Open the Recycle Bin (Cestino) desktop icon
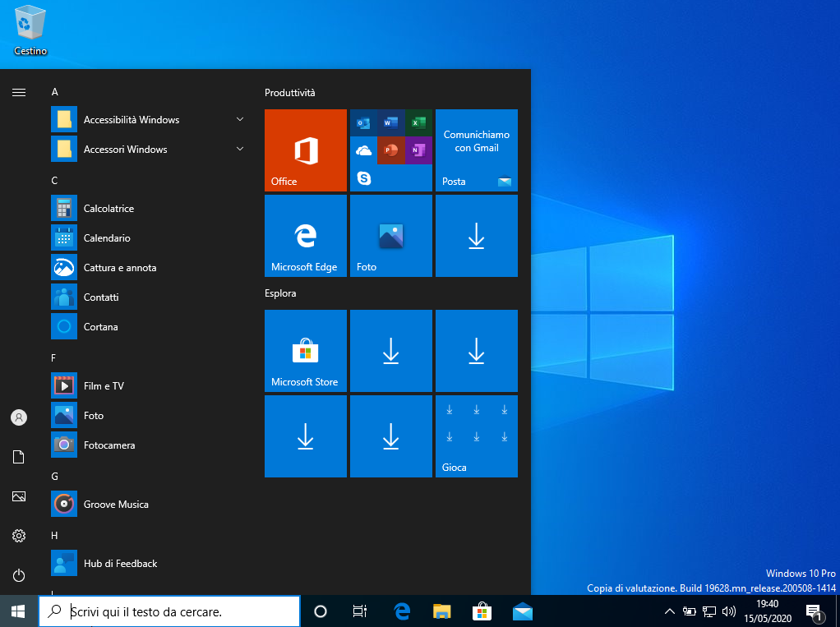This screenshot has width=840, height=627. coord(30,30)
